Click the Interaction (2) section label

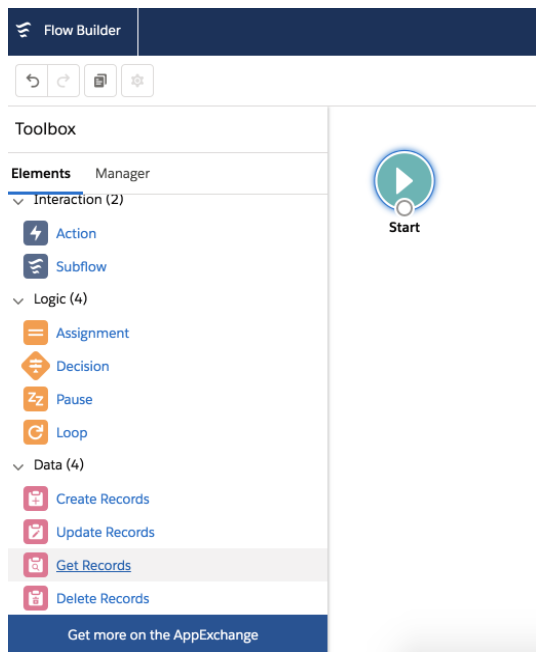78,200
